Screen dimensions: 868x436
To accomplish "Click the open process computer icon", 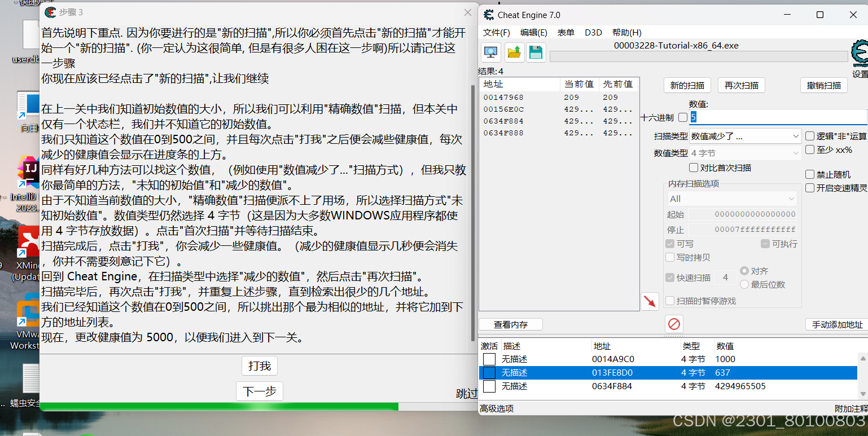I will (x=491, y=52).
